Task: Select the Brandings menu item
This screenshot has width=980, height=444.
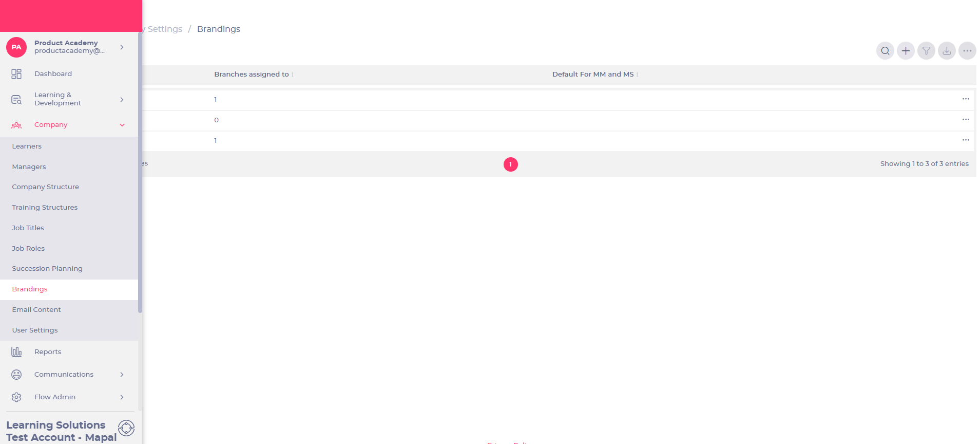Action: 69,289
